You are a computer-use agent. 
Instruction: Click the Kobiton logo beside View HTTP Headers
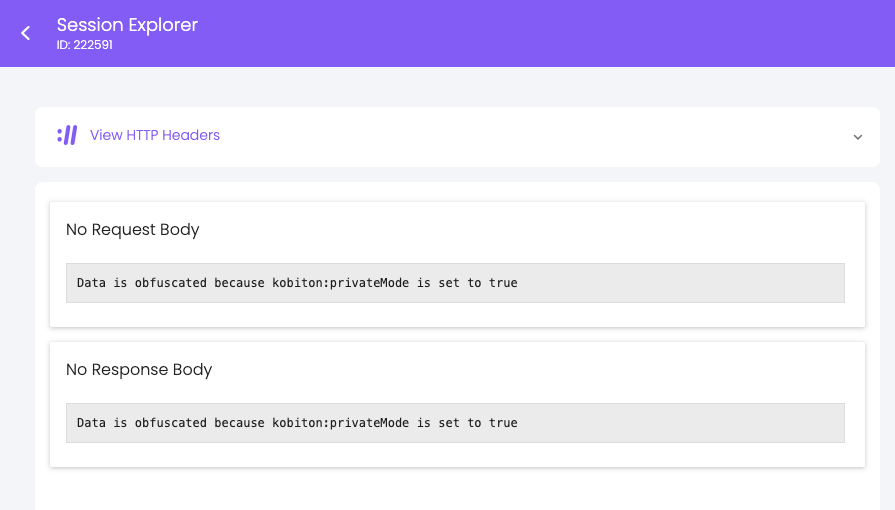click(x=67, y=135)
